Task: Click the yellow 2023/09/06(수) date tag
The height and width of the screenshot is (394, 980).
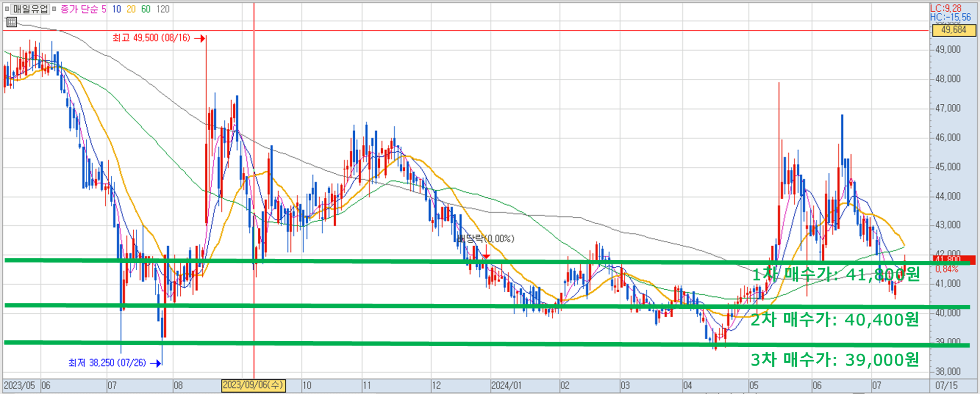Action: 253,386
